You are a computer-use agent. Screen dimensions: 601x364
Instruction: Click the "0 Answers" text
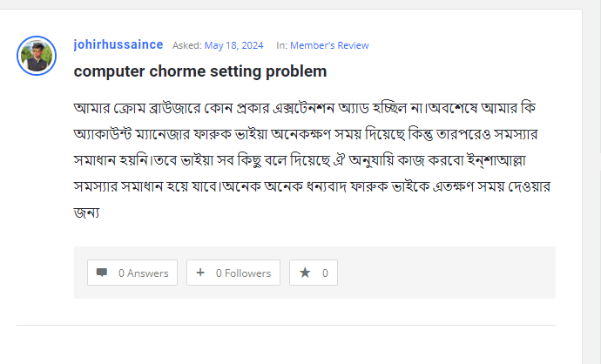143,273
